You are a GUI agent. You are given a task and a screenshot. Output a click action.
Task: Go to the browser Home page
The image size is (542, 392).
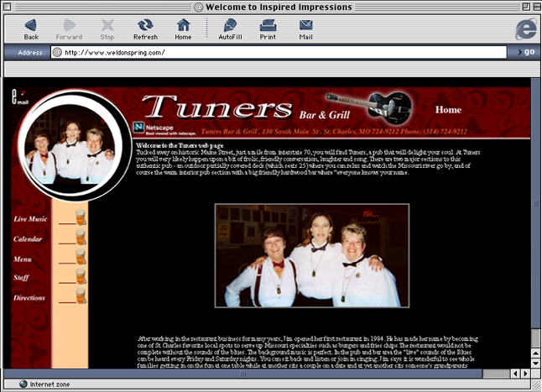pos(183,29)
